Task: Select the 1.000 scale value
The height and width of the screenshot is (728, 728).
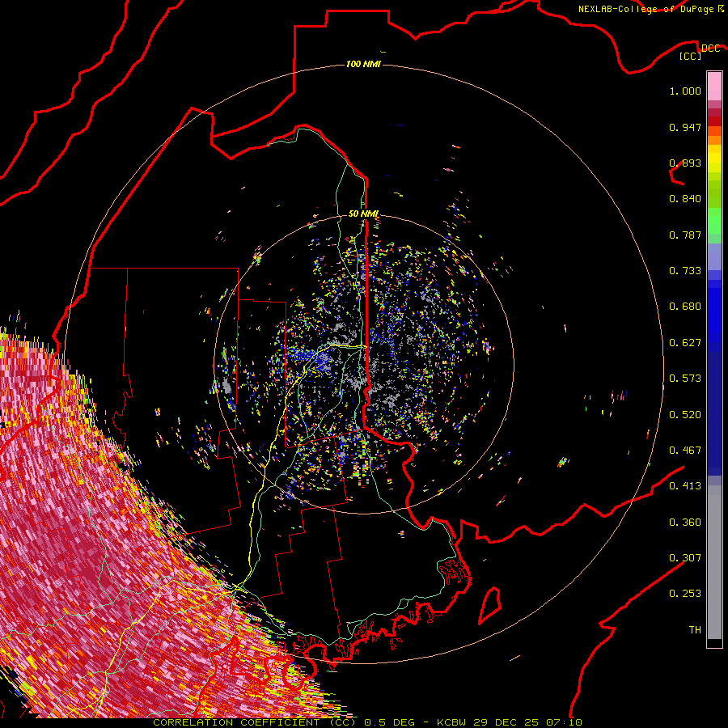Action: pos(685,91)
